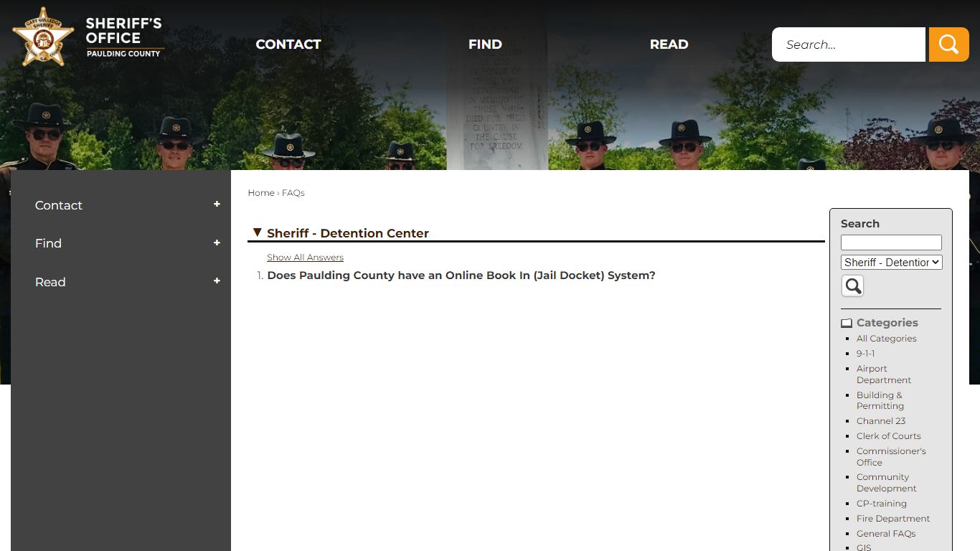The image size is (980, 551).
Task: Select Contact in the sidebar
Action: pos(59,205)
